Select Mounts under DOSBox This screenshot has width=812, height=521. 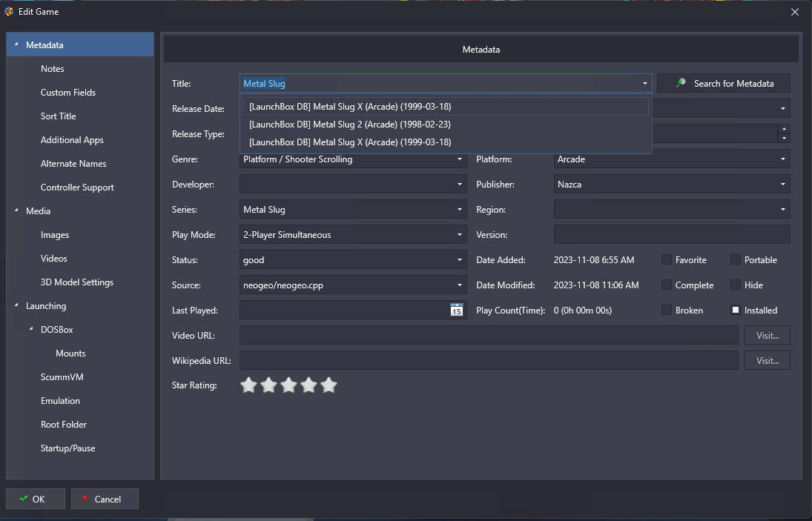(x=70, y=354)
